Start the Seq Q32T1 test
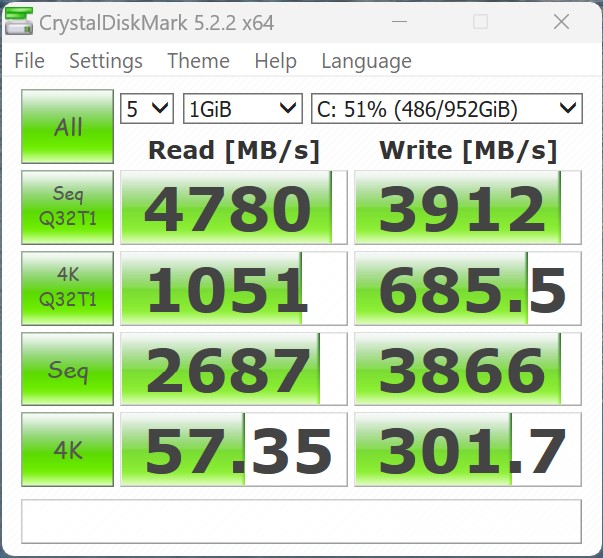This screenshot has width=603, height=558. pyautogui.click(x=68, y=208)
